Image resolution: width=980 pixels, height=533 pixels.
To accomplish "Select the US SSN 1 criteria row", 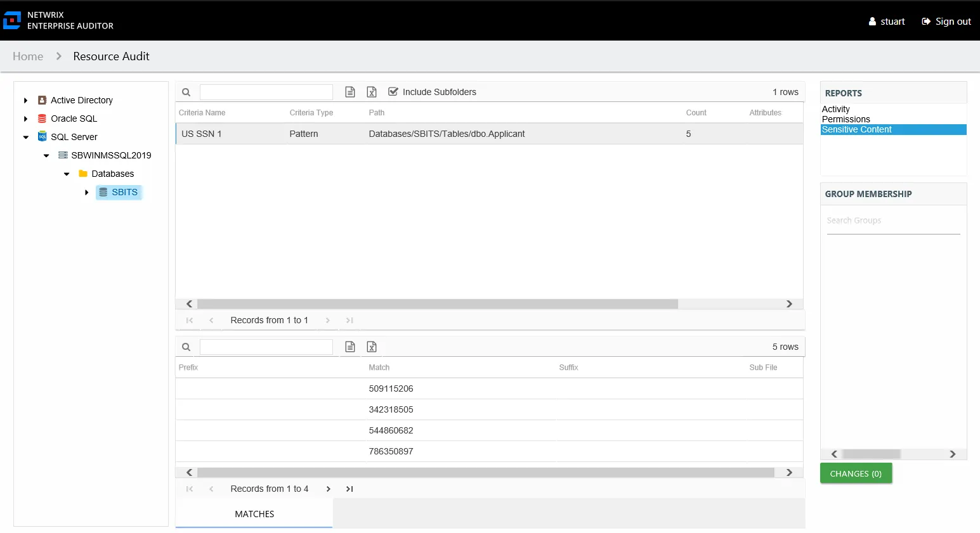I will (x=489, y=134).
